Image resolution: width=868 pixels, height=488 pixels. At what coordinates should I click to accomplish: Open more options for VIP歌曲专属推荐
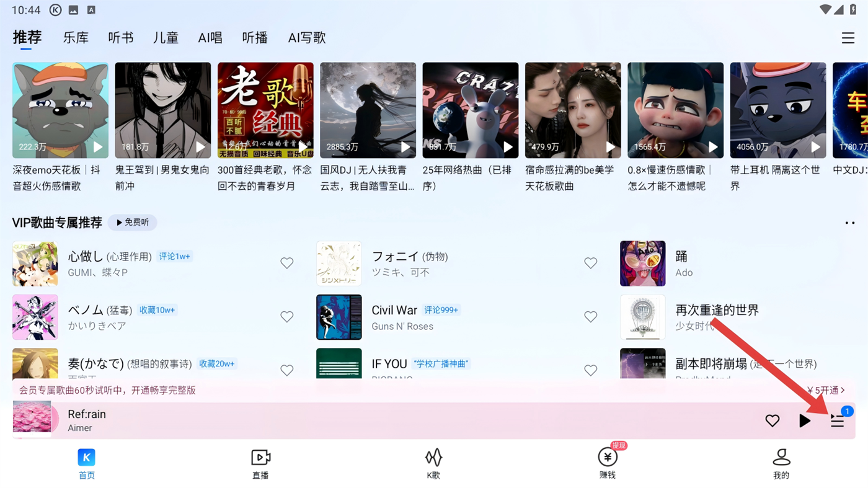coord(850,223)
